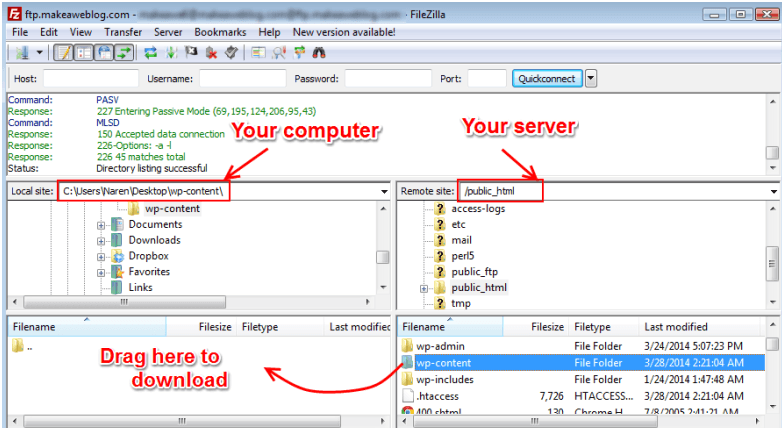Sort remote files by Last modified column
Image resolution: width=784 pixels, height=430 pixels.
click(700, 327)
